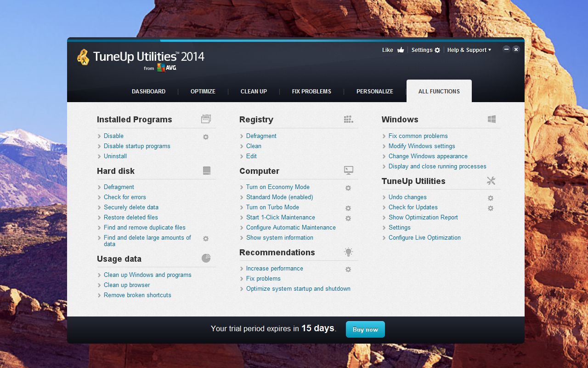Open the gear beside Undo changes
Screen dimensions: 588x368
coord(491,198)
